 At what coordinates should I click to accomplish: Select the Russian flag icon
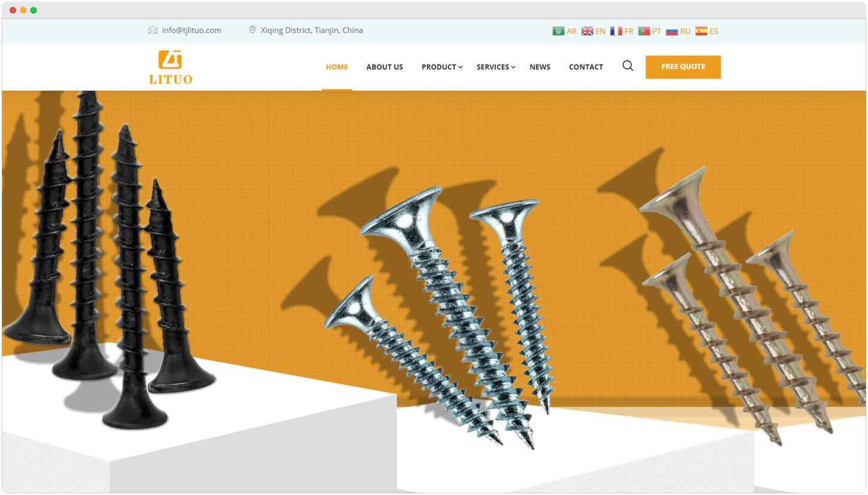[x=672, y=31]
